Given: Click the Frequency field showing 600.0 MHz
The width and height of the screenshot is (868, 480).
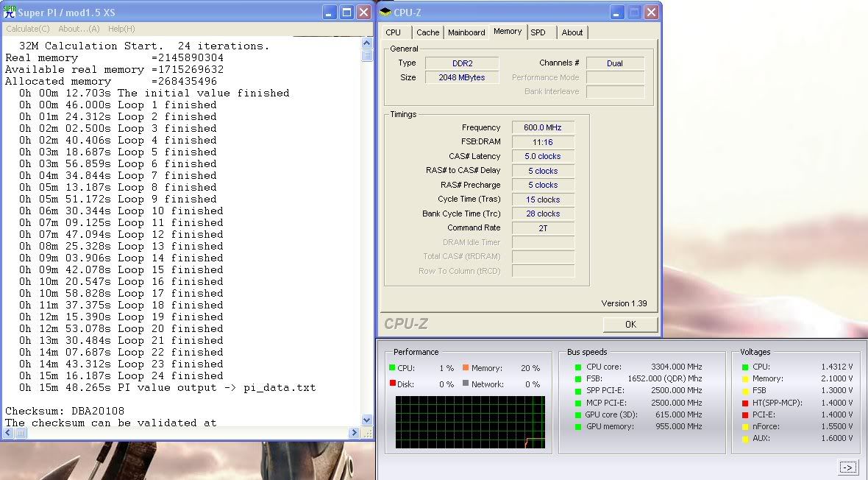Looking at the screenshot, I should tap(543, 127).
